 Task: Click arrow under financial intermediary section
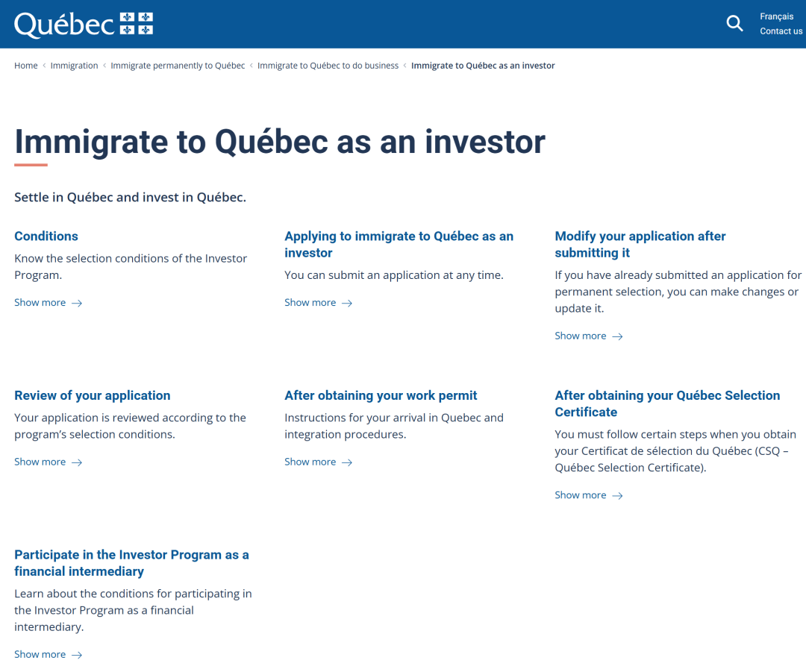[x=77, y=655]
